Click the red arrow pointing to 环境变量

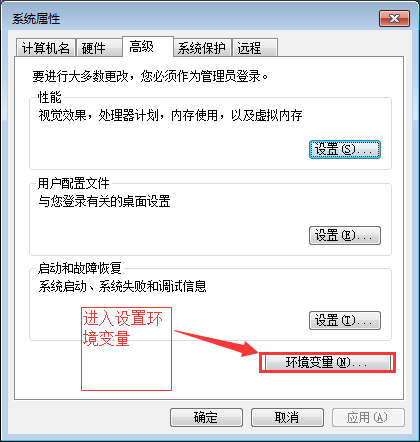click(x=218, y=343)
